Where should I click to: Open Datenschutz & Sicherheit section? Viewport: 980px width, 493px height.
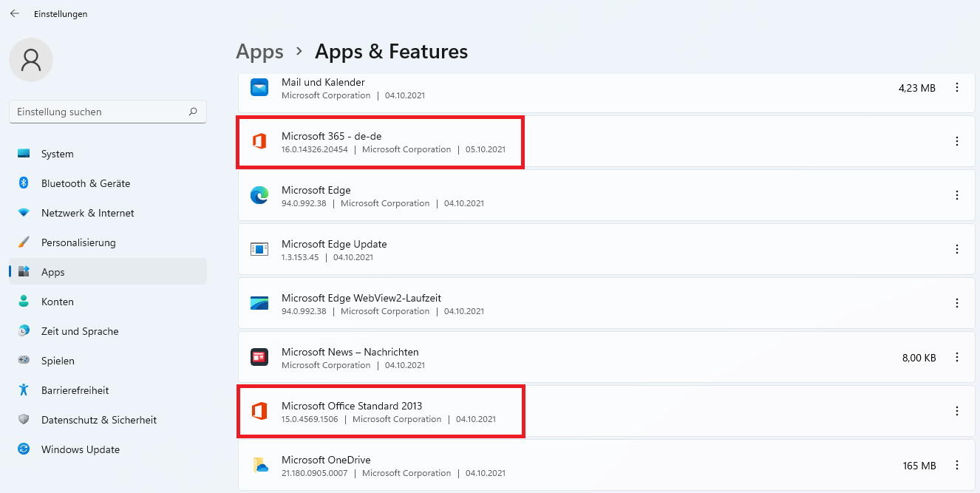(x=98, y=420)
